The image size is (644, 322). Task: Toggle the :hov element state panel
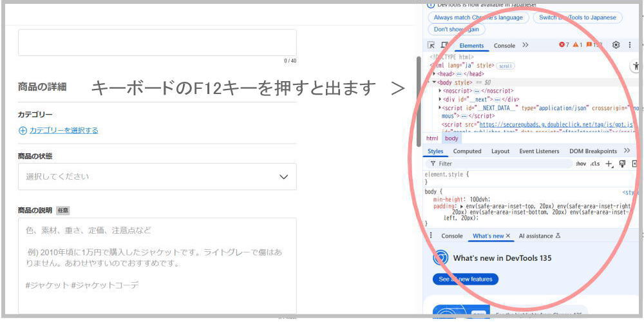[581, 164]
